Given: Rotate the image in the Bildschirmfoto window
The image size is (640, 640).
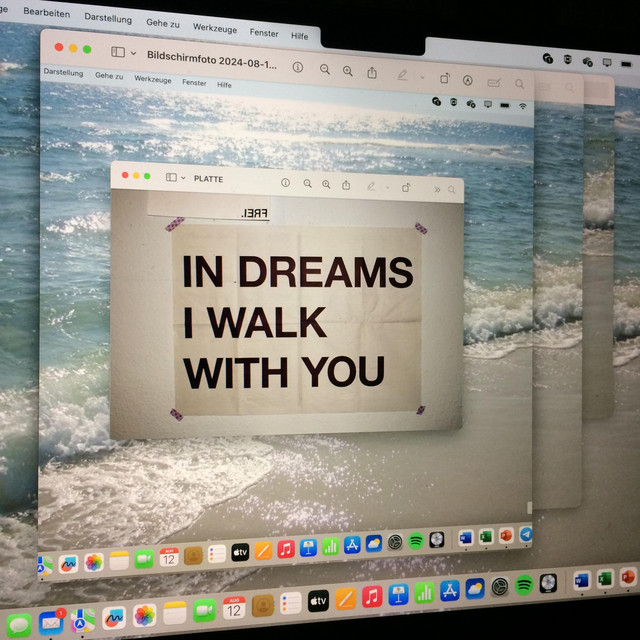Looking at the screenshot, I should pos(444,78).
